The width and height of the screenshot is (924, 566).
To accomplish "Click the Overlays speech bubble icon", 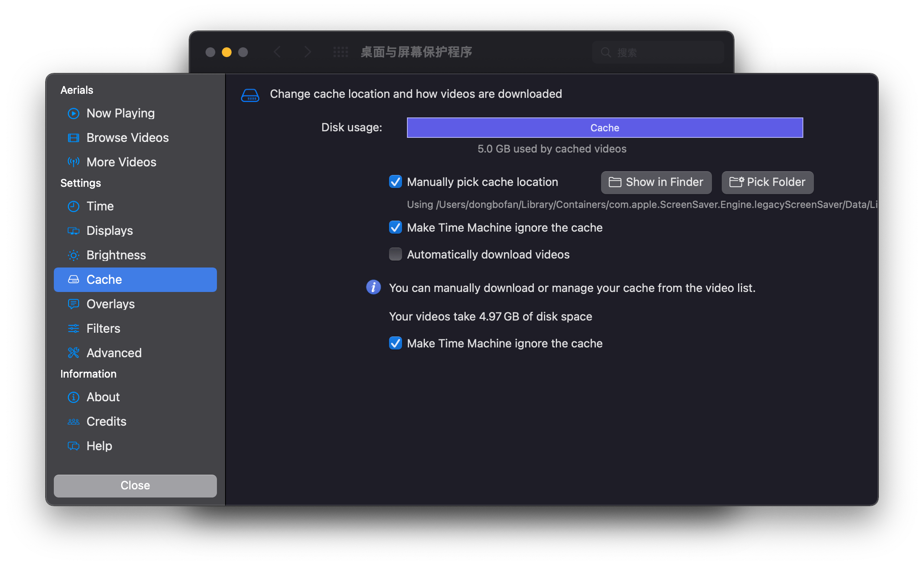I will click(x=74, y=303).
